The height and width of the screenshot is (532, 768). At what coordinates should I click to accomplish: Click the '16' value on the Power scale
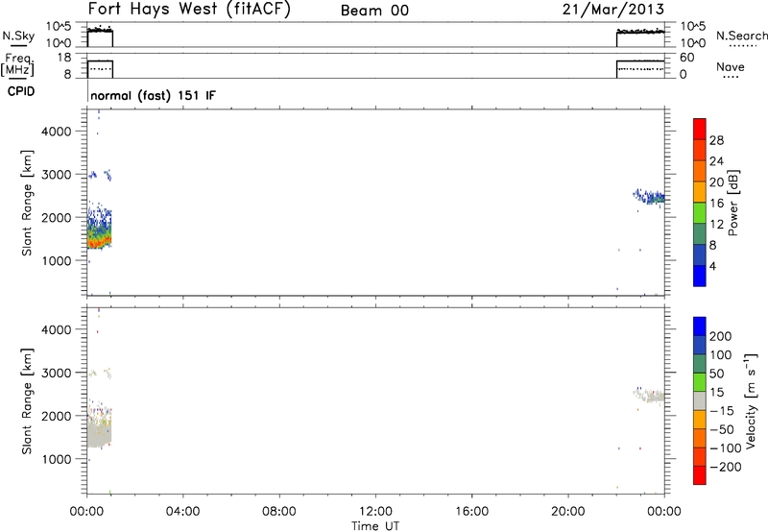pos(716,204)
